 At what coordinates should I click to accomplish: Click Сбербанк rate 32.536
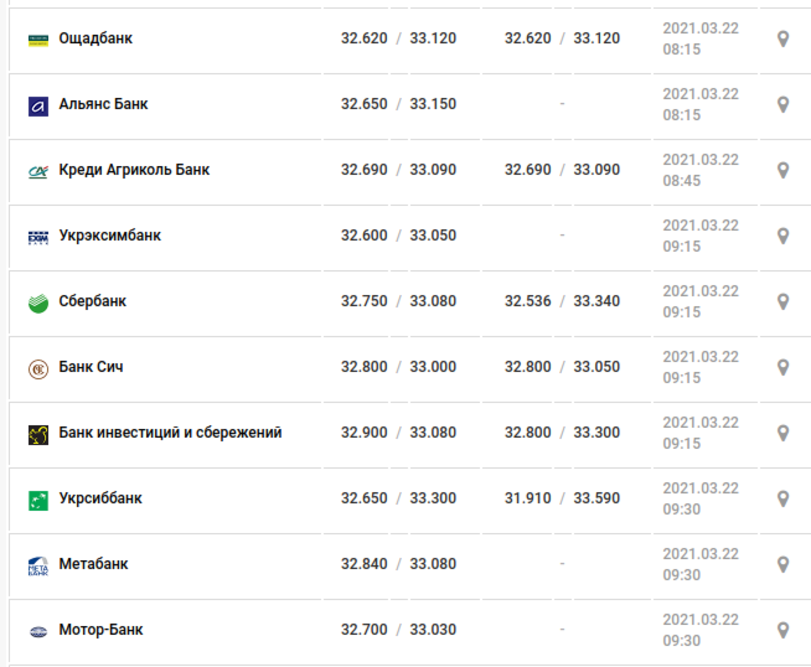tap(528, 301)
